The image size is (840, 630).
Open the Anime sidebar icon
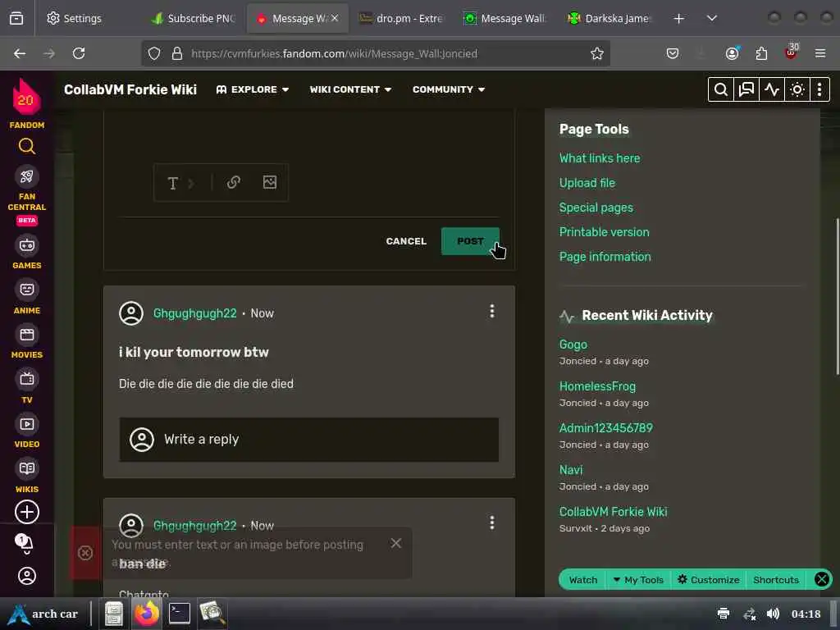point(27,290)
